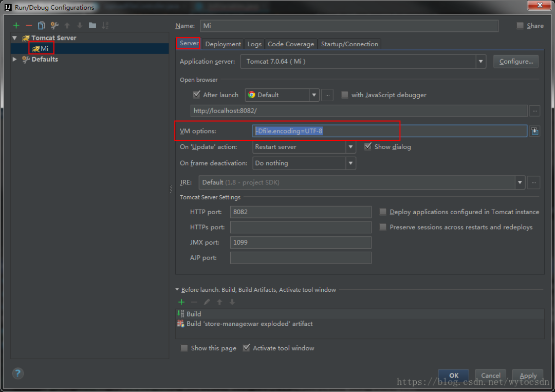Switch to the Deployment tab

pyautogui.click(x=223, y=44)
